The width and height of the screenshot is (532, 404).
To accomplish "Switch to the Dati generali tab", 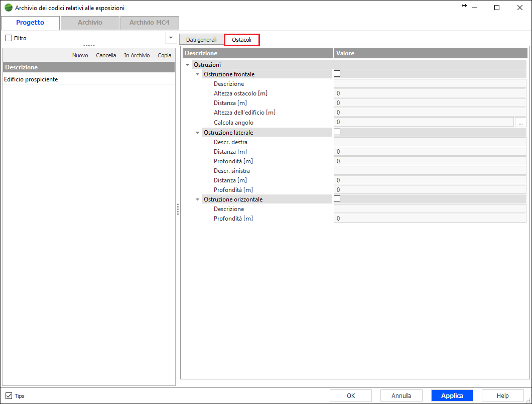I will 201,40.
